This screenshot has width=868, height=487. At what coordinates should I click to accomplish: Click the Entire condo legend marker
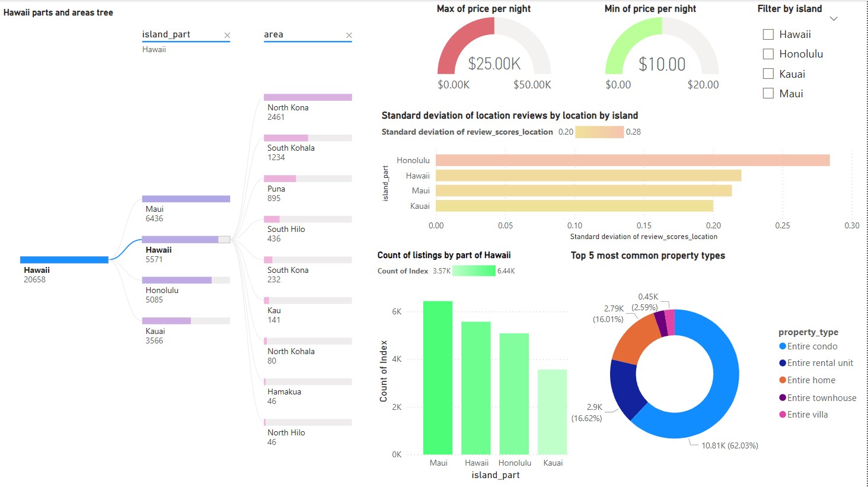pyautogui.click(x=782, y=346)
